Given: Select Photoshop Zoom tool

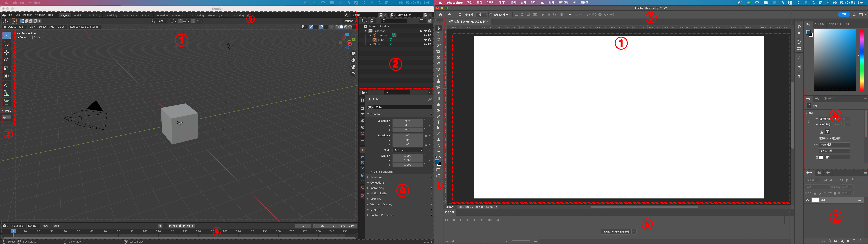Looking at the screenshot, I should click(x=438, y=146).
